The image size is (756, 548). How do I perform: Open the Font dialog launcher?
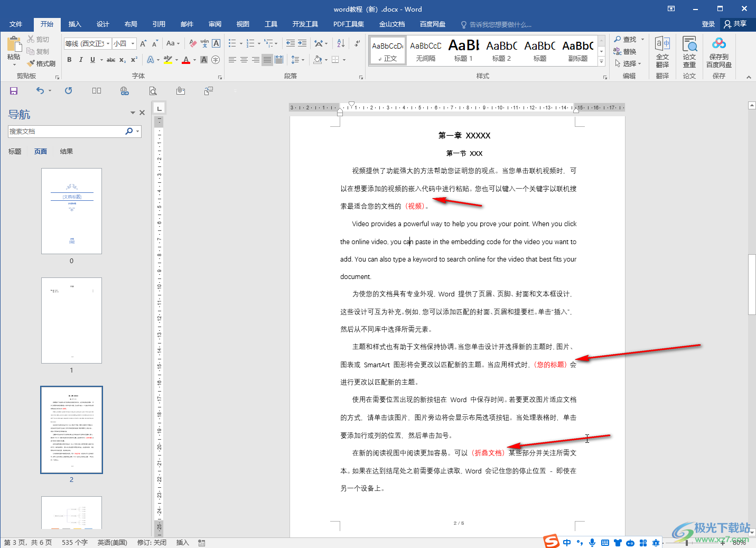(x=220, y=77)
